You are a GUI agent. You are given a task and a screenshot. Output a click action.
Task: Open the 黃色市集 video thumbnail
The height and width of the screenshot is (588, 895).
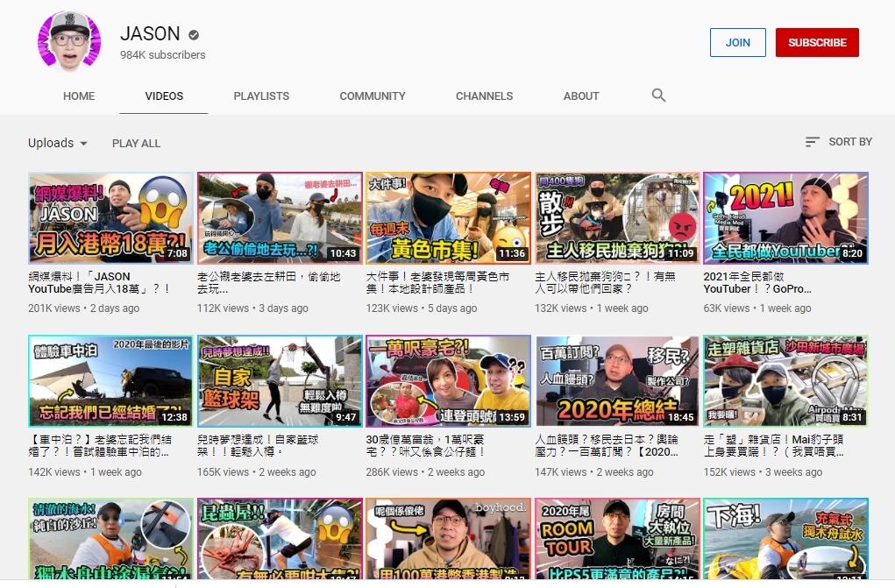coord(448,218)
